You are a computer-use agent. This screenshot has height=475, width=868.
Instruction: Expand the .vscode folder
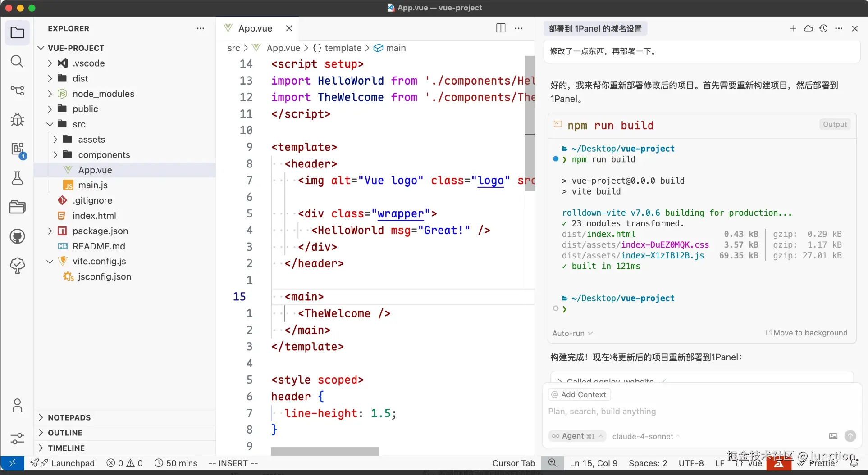click(x=50, y=63)
